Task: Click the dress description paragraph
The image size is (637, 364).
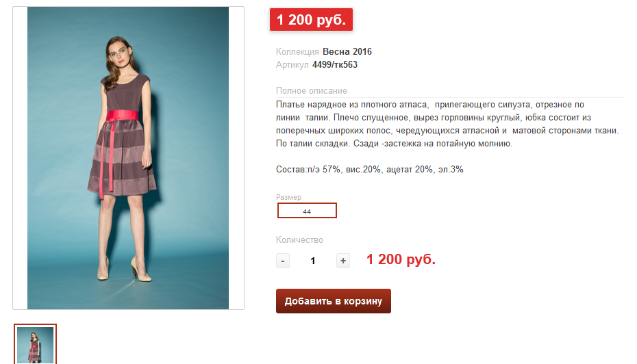Action: pos(447,124)
